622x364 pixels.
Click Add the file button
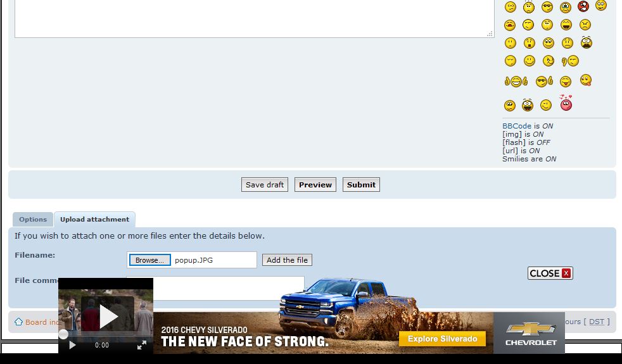click(287, 260)
